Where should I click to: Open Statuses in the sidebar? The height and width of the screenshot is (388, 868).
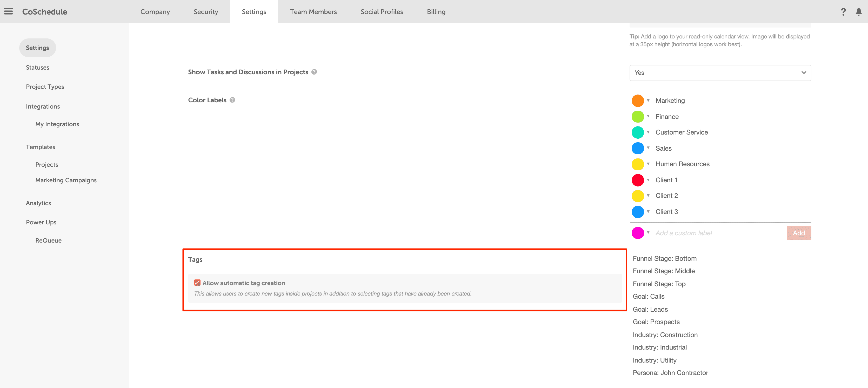click(x=37, y=67)
